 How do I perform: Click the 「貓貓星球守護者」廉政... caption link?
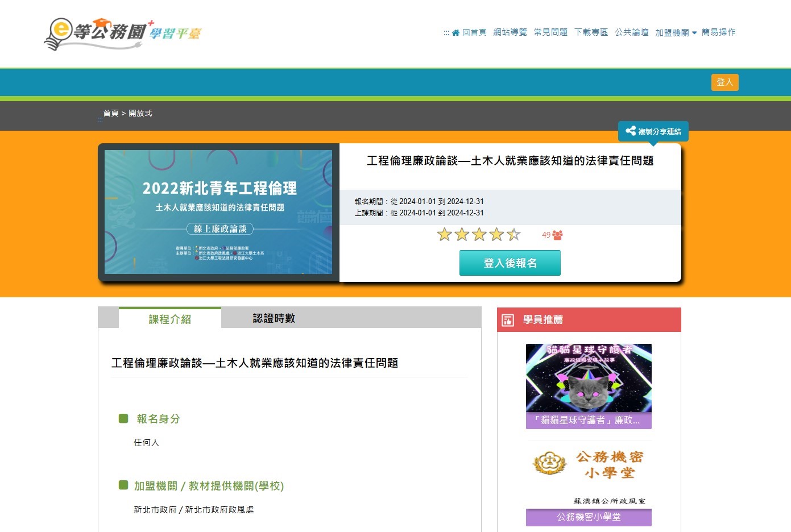[x=589, y=420]
